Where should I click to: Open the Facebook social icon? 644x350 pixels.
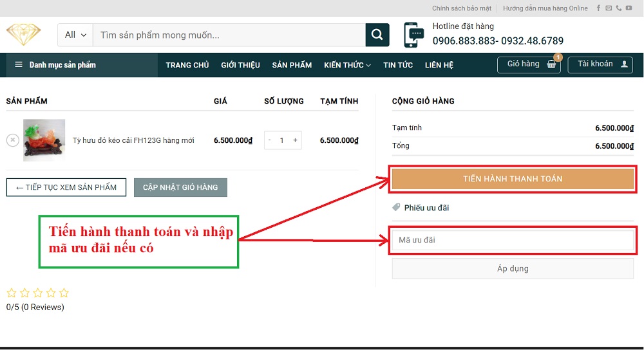598,8
